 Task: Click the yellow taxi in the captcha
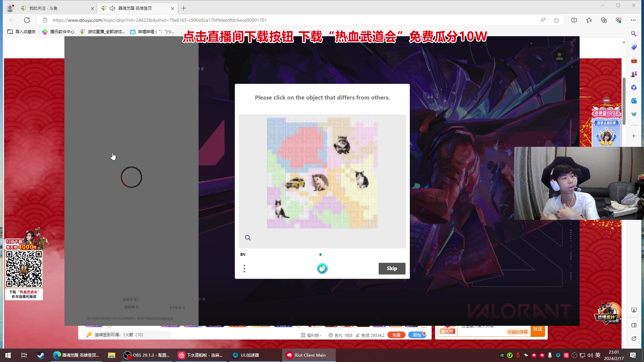296,183
